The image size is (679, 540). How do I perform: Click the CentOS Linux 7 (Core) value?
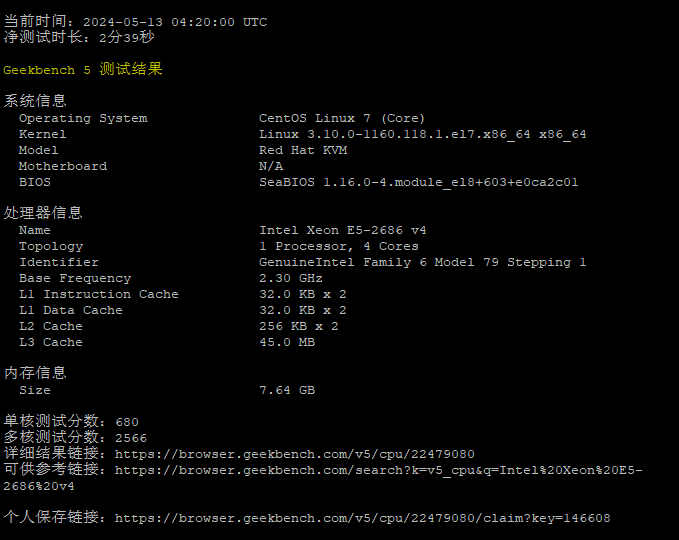pos(341,118)
